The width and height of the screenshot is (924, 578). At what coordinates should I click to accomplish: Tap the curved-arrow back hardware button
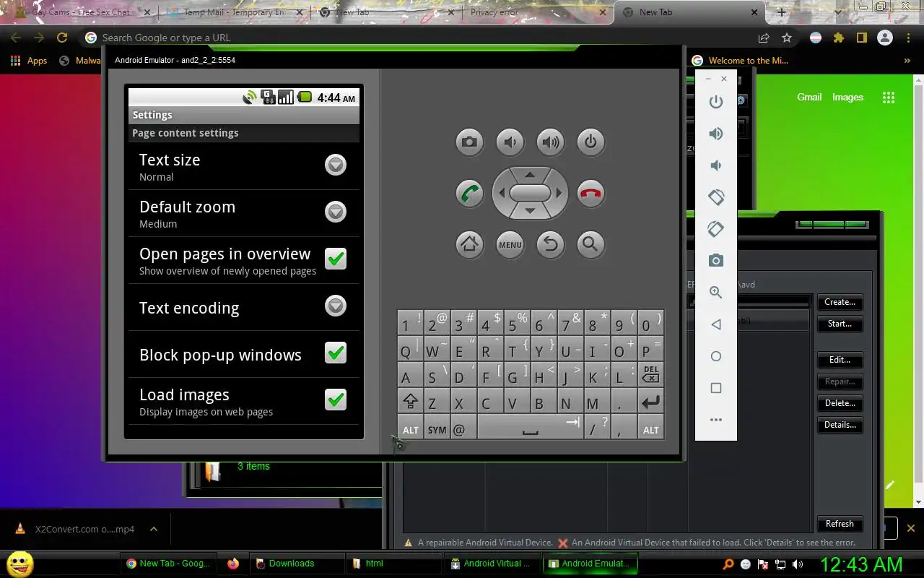tap(550, 244)
